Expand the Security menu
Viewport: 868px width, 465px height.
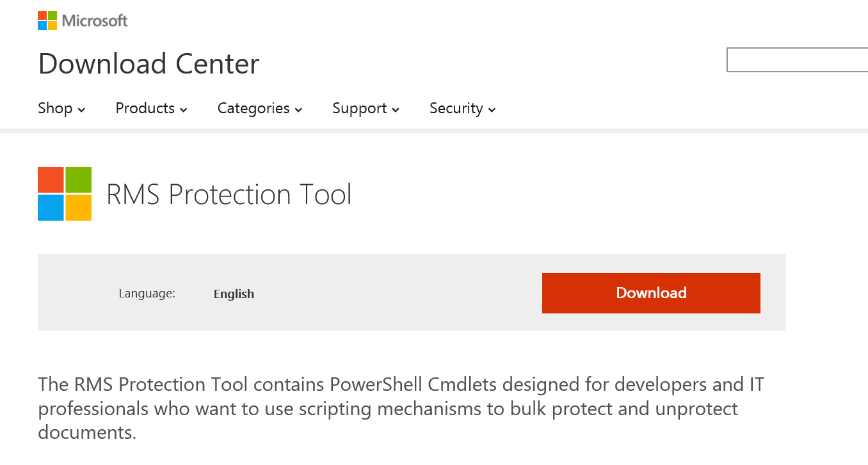tap(492, 109)
